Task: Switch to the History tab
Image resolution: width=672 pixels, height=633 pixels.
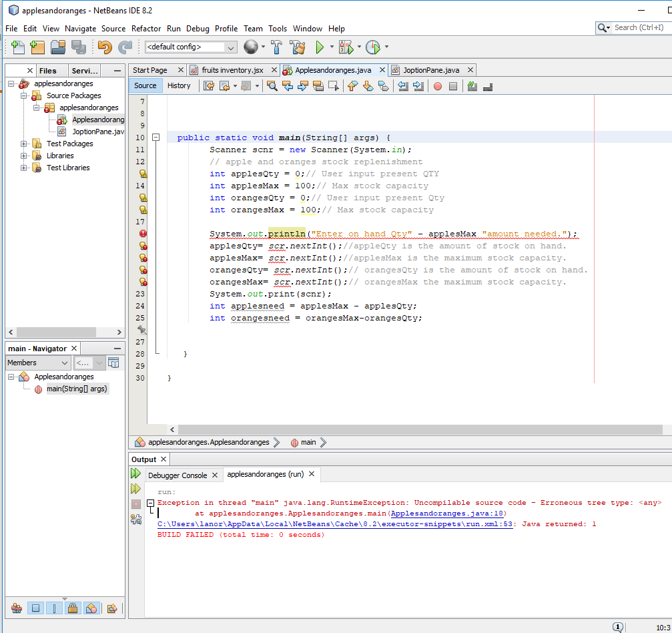Action: point(179,85)
